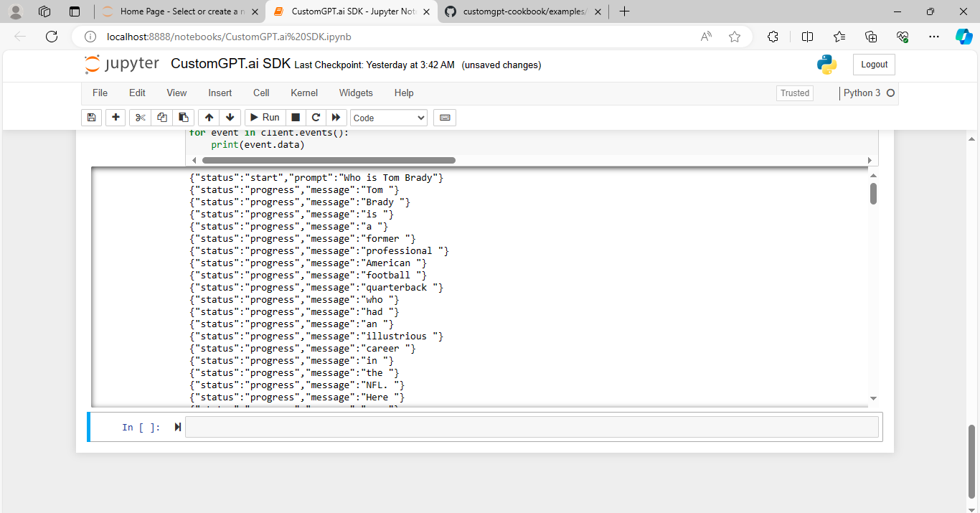Image resolution: width=980 pixels, height=513 pixels.
Task: Open the command palette keyboard icon
Action: coord(444,117)
